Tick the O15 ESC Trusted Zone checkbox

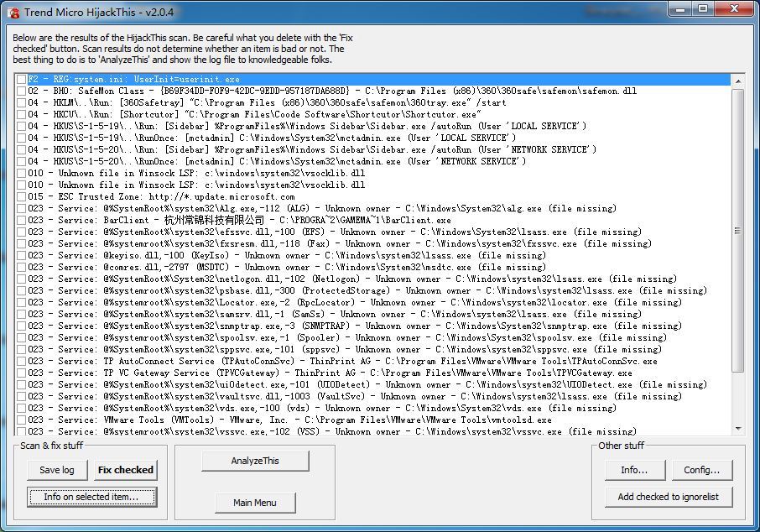coord(20,196)
